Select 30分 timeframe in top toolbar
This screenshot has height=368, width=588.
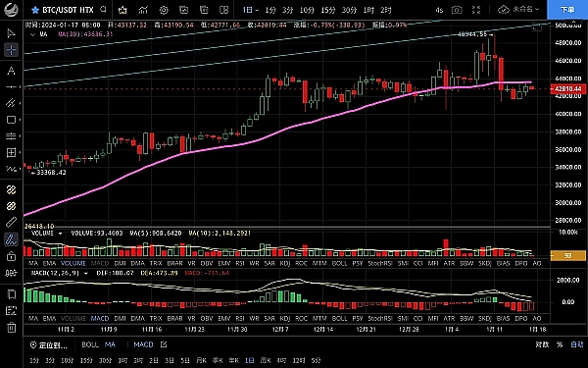tap(349, 10)
